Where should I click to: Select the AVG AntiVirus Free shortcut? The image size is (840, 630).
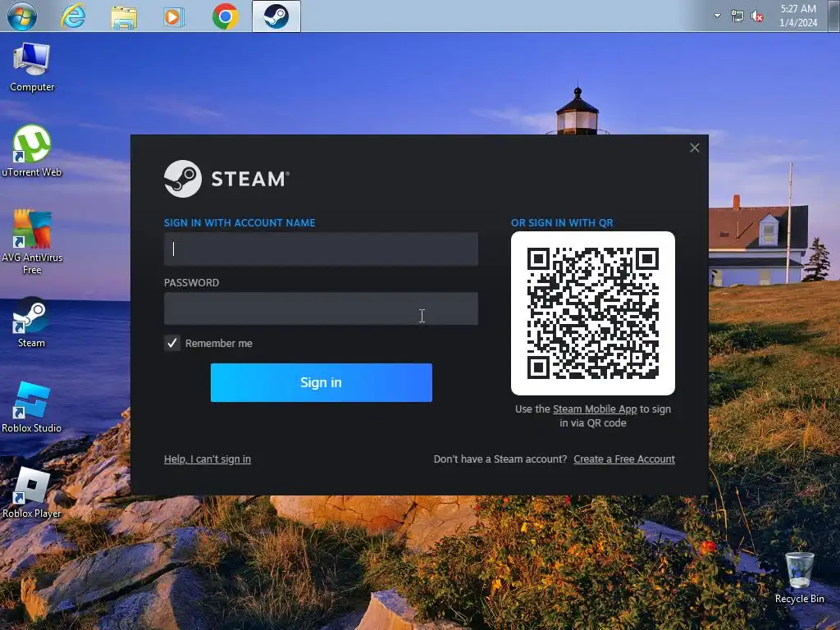click(x=32, y=242)
